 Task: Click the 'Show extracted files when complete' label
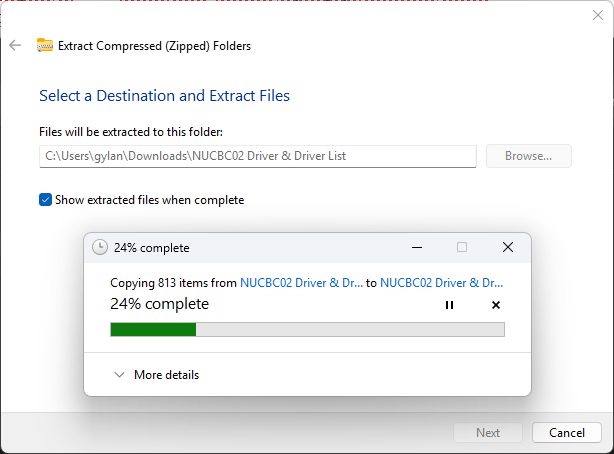tap(149, 200)
